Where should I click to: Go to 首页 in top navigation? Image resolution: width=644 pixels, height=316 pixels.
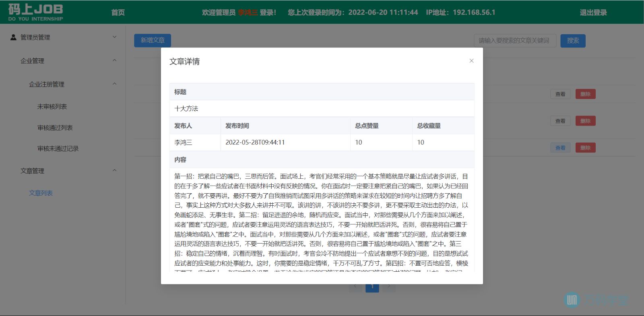coord(118,12)
